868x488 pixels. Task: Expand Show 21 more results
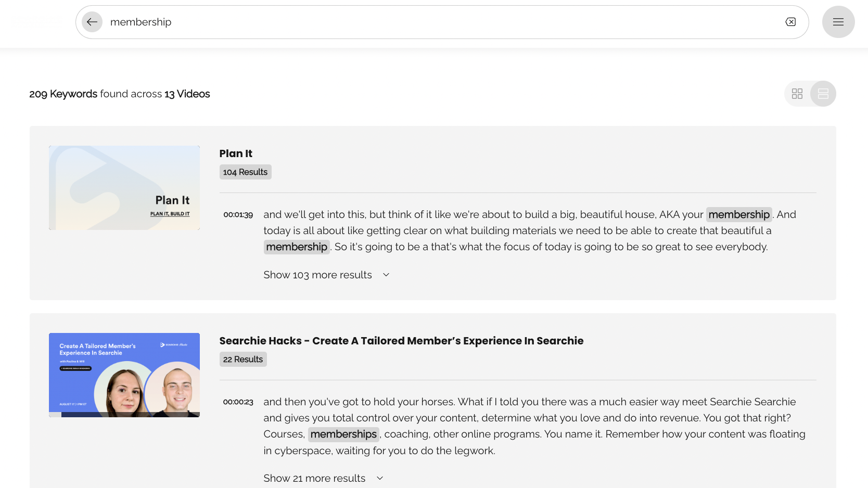click(x=323, y=478)
